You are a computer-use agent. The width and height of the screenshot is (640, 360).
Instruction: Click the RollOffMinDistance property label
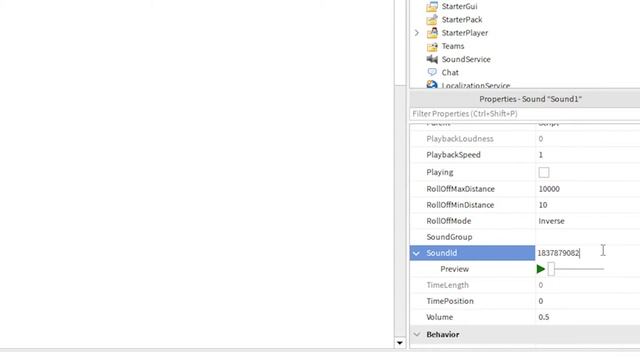pos(460,205)
